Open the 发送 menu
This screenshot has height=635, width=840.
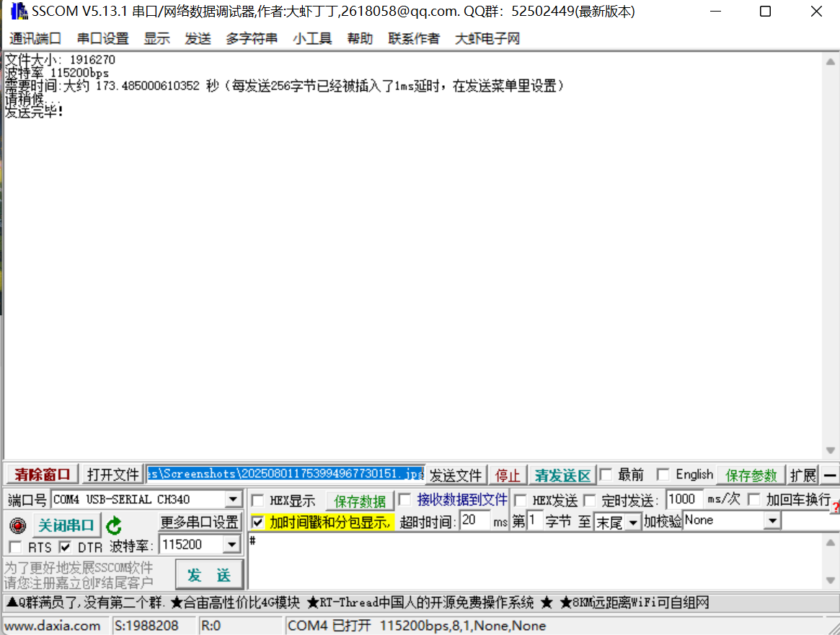198,39
